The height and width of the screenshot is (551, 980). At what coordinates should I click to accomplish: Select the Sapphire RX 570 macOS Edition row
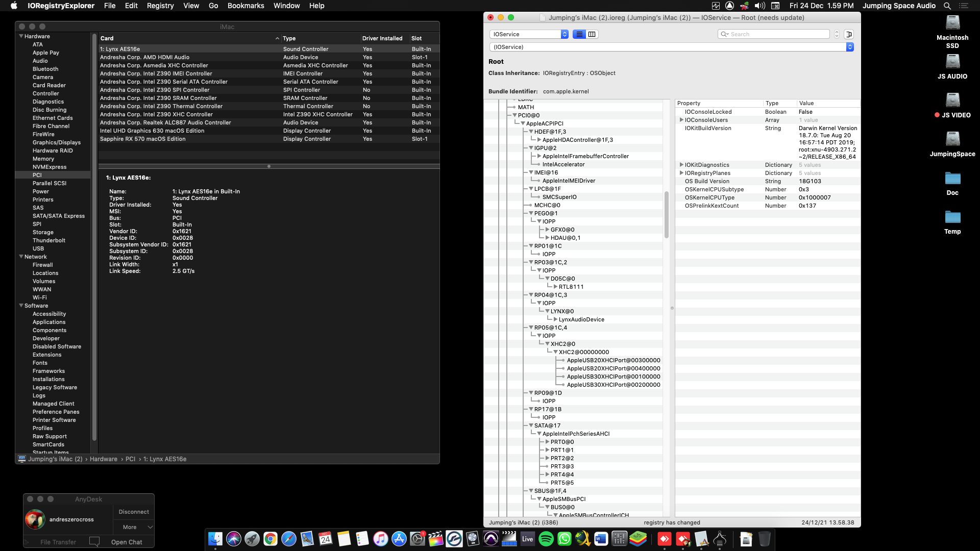269,139
